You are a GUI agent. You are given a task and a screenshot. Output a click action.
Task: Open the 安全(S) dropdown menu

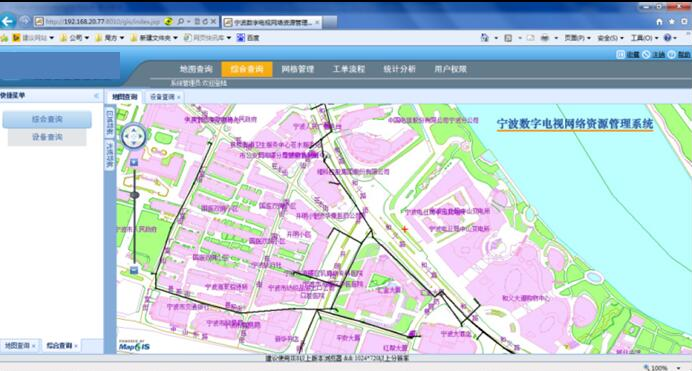(x=610, y=38)
